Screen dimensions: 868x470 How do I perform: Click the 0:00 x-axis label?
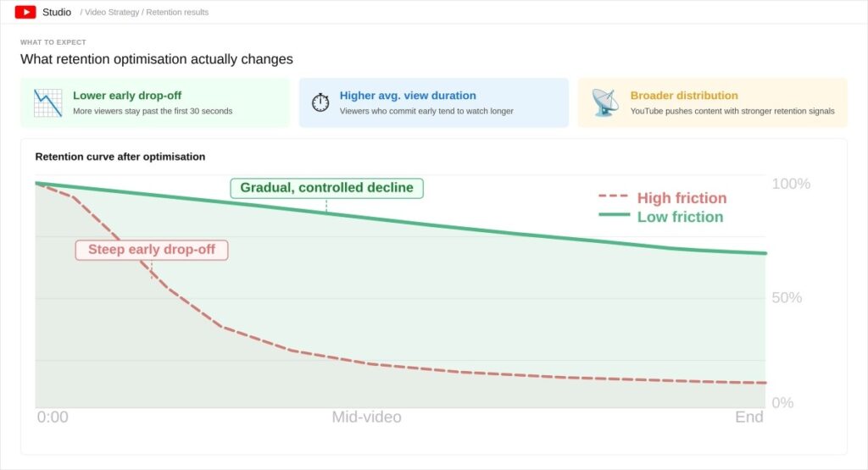tap(53, 417)
